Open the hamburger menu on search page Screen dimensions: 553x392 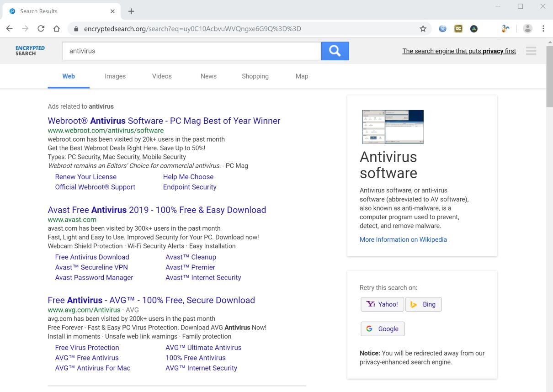click(531, 51)
